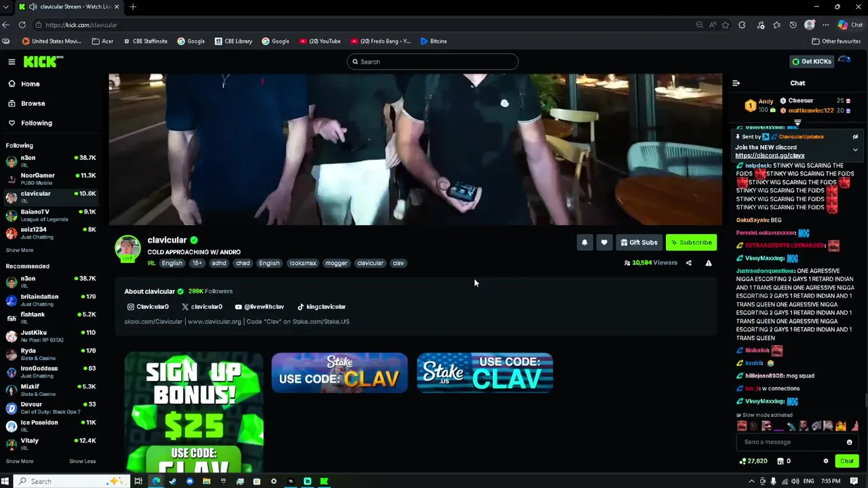Click the mogger tag
Viewport: 868px width, 488px height.
point(336,263)
